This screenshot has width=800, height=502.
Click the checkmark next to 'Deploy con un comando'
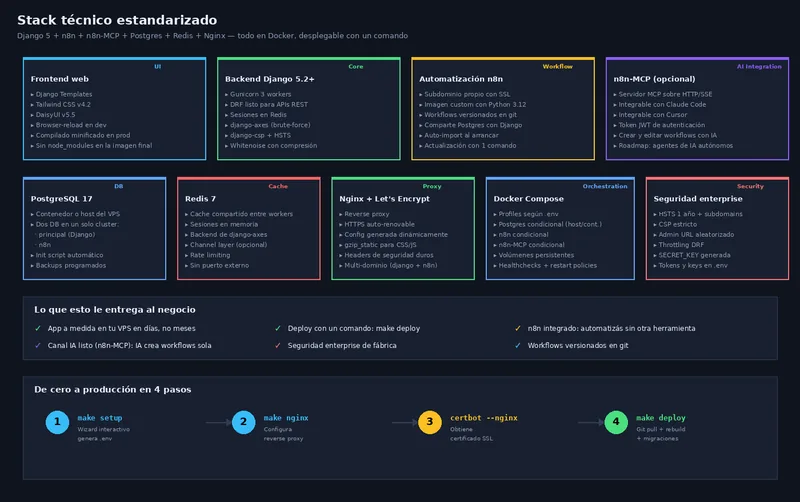(278, 329)
